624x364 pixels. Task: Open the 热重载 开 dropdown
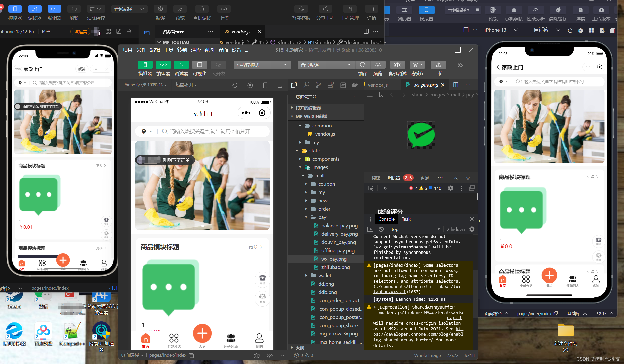186,85
